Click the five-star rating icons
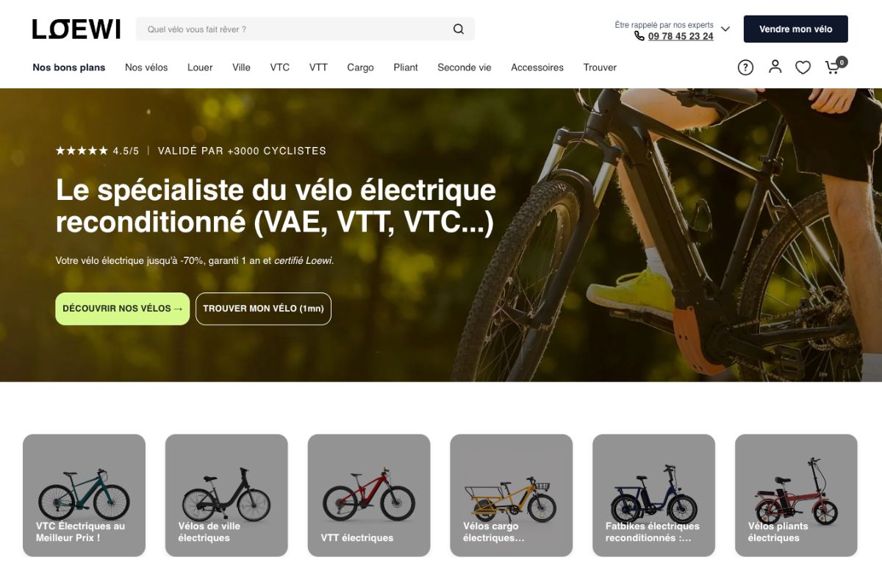The image size is (882, 588). pos(82,151)
